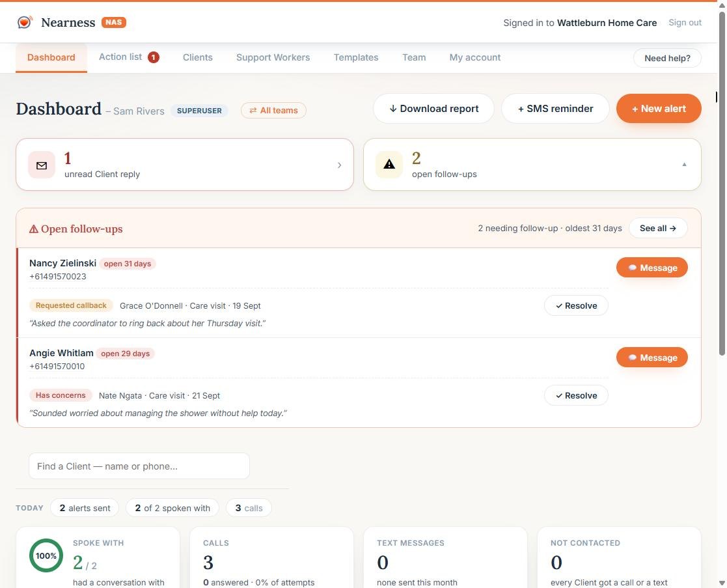Switch to Support Workers tab

(273, 57)
